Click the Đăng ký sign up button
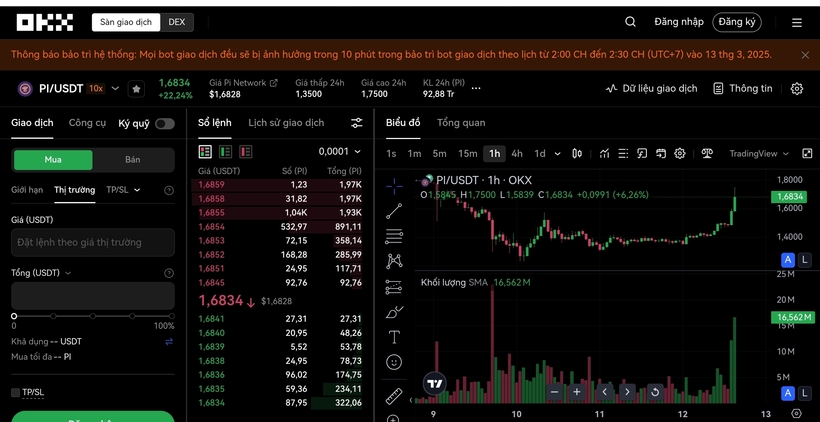Screen dimensions: 820x422 tap(737, 22)
